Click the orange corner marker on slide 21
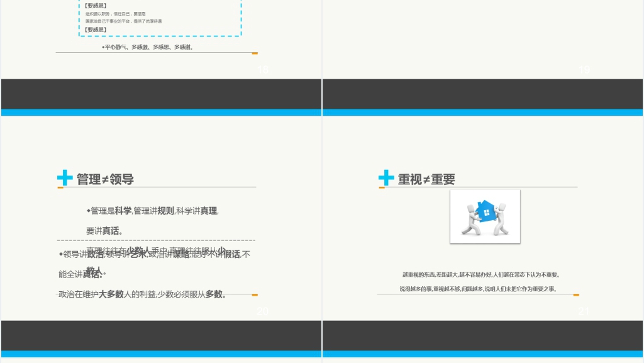The width and height of the screenshot is (644, 363). [577, 294]
